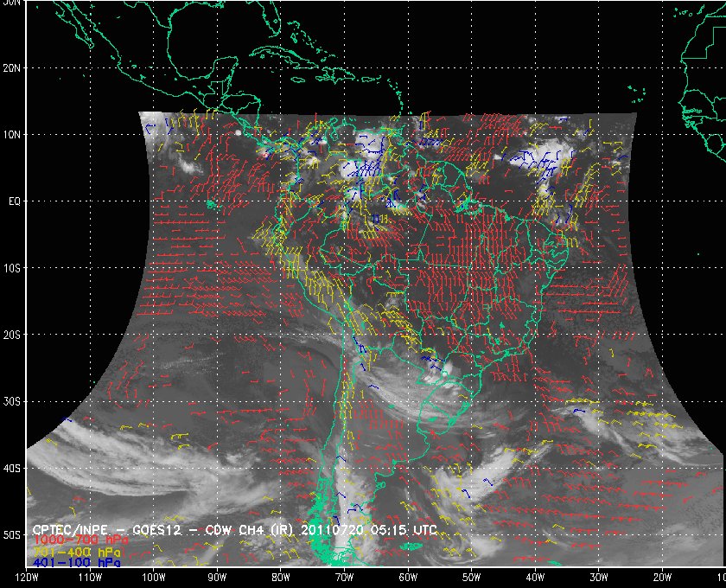Click the 30S latitude label
The width and height of the screenshot is (726, 588).
pos(11,402)
